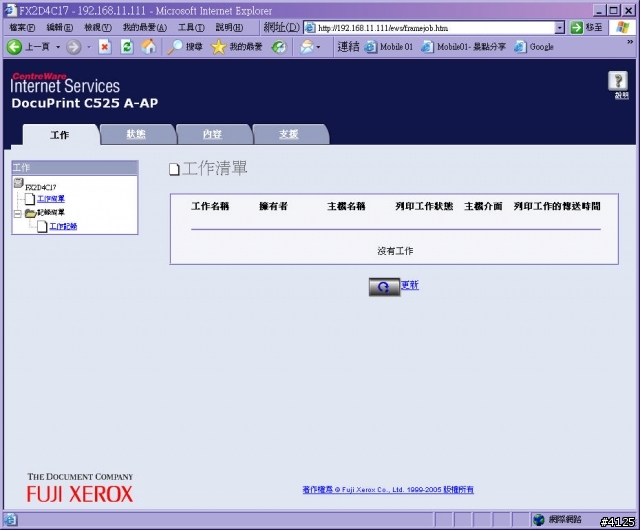Click the FX2D4C17 printer icon in tree
The image size is (640, 530).
click(x=18, y=183)
